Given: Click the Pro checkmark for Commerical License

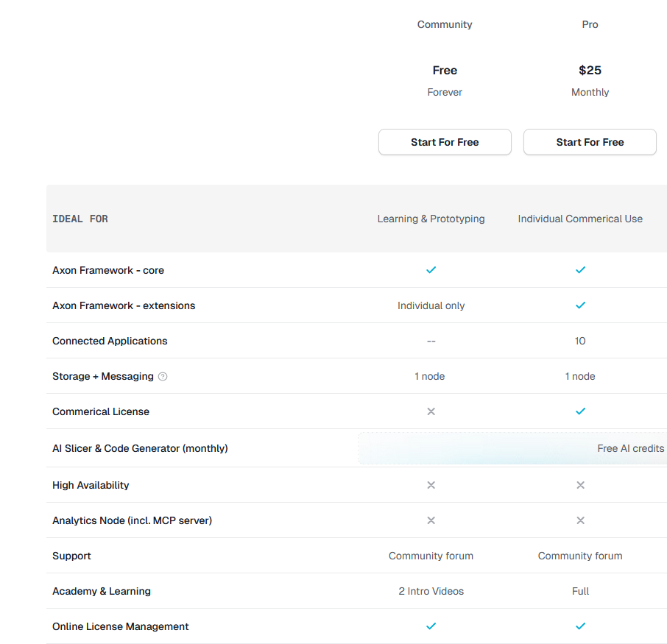Looking at the screenshot, I should (580, 411).
